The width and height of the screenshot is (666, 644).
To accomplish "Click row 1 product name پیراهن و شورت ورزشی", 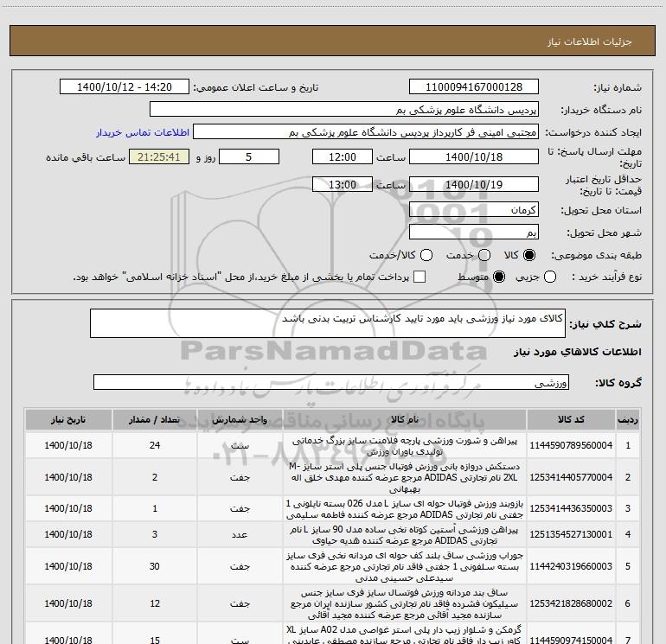I will [x=405, y=446].
